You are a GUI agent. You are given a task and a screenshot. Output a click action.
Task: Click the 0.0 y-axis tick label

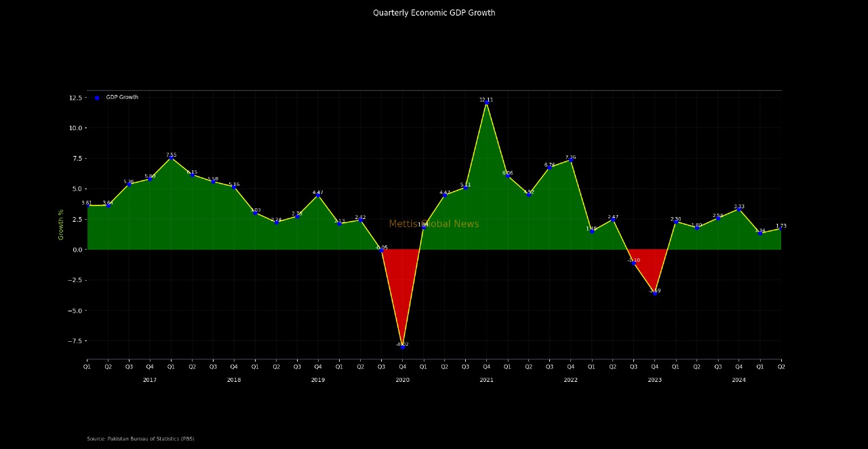click(77, 250)
